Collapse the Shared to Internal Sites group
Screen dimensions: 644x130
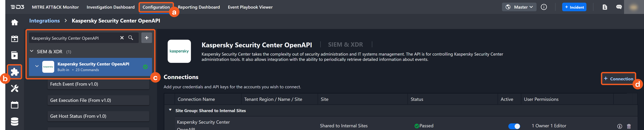tap(170, 110)
